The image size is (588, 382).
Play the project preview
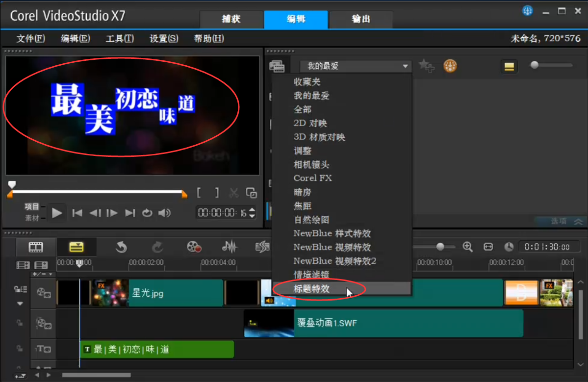(56, 213)
